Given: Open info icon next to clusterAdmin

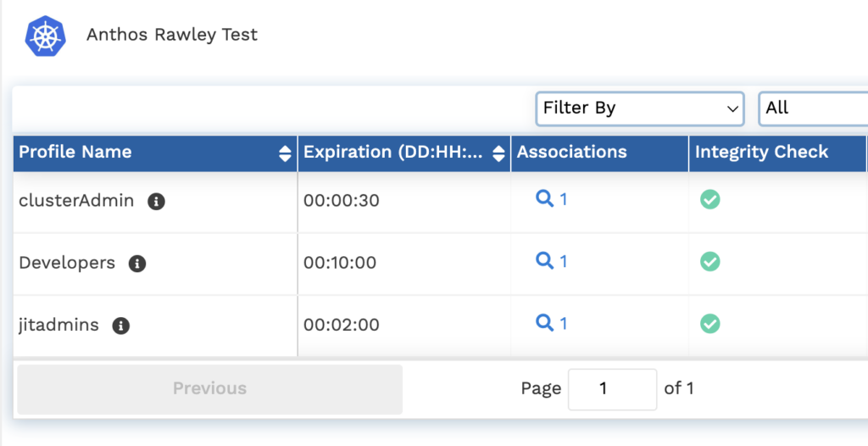Looking at the screenshot, I should [156, 202].
